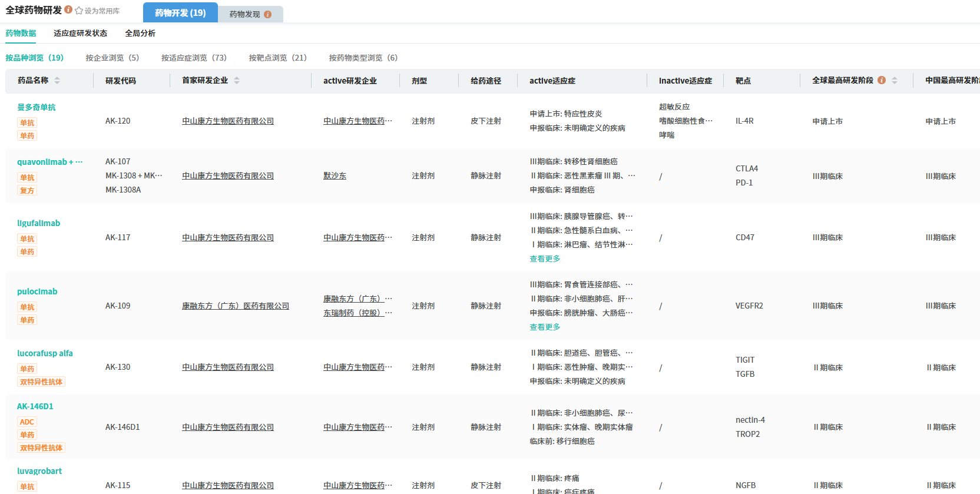Click the 靶点 column header

click(743, 81)
